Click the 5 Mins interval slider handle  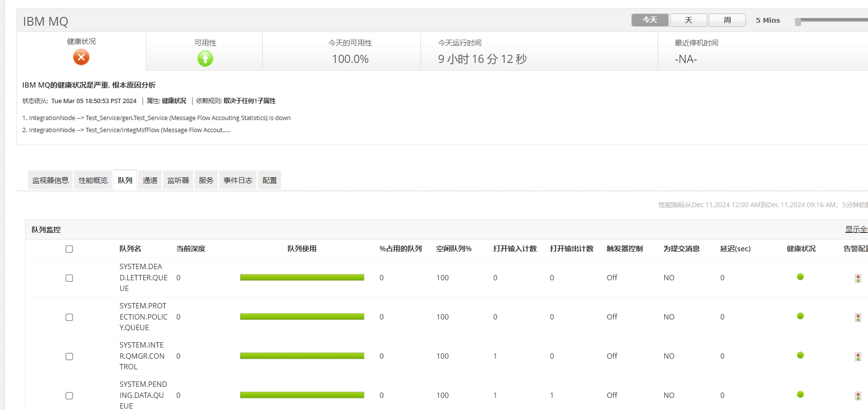click(x=798, y=22)
